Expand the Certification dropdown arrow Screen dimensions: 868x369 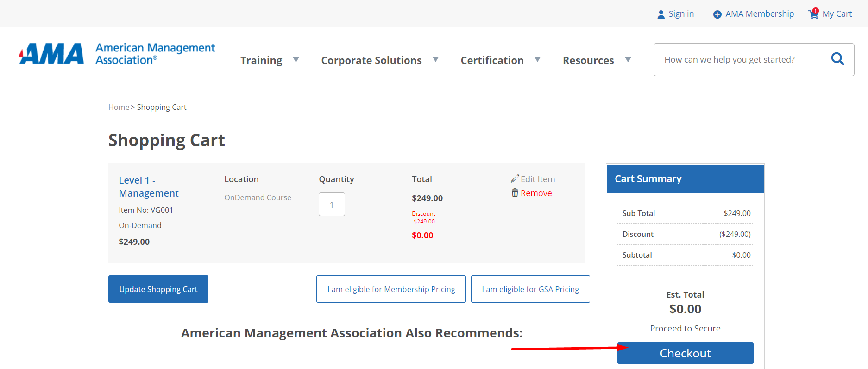(x=537, y=60)
